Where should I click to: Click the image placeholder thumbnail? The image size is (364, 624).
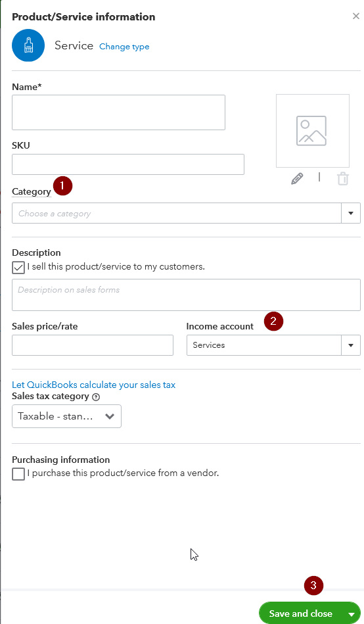313,131
